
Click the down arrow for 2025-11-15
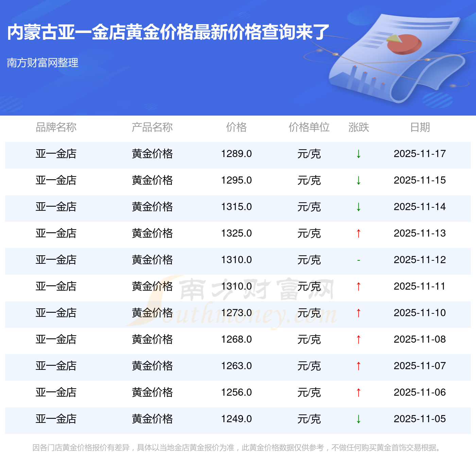click(x=358, y=181)
